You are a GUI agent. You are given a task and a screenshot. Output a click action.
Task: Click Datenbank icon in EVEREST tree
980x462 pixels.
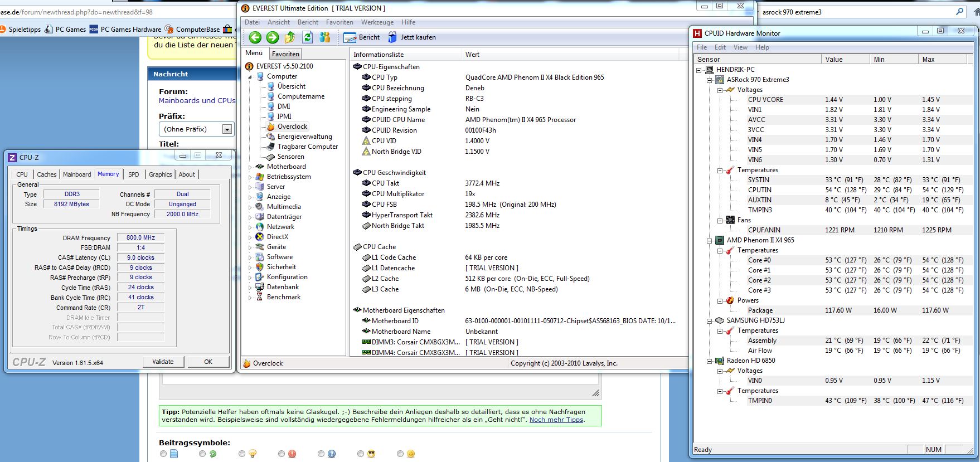coord(260,287)
